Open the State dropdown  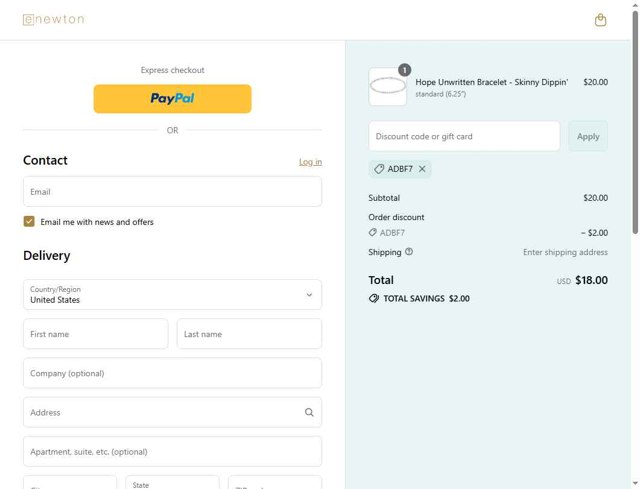[x=172, y=482]
